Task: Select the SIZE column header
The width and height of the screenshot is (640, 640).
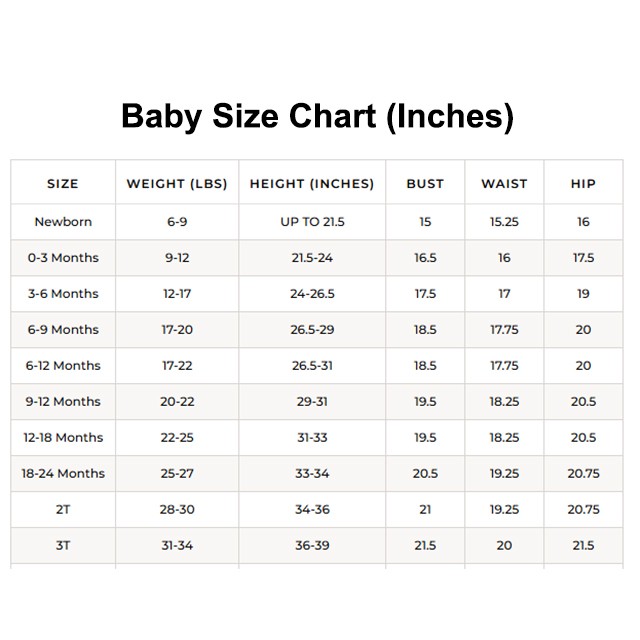Action: [x=63, y=184]
